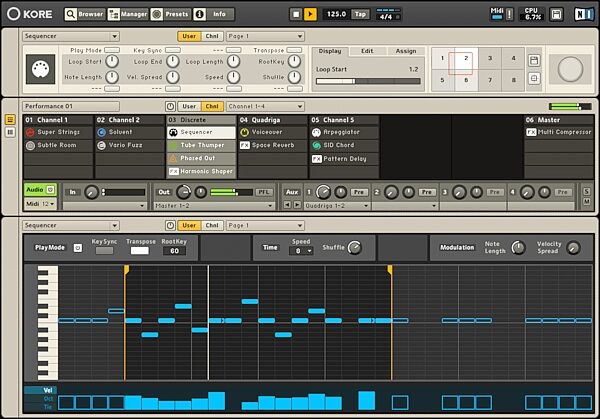The width and height of the screenshot is (600, 419).
Task: Click the Loop Start value bar
Action: (x=368, y=81)
